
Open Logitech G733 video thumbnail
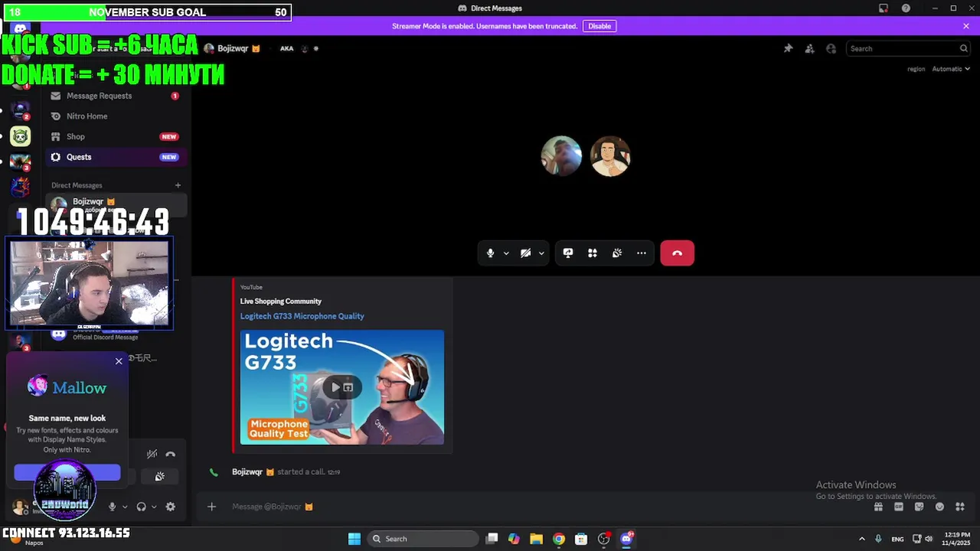(x=342, y=387)
